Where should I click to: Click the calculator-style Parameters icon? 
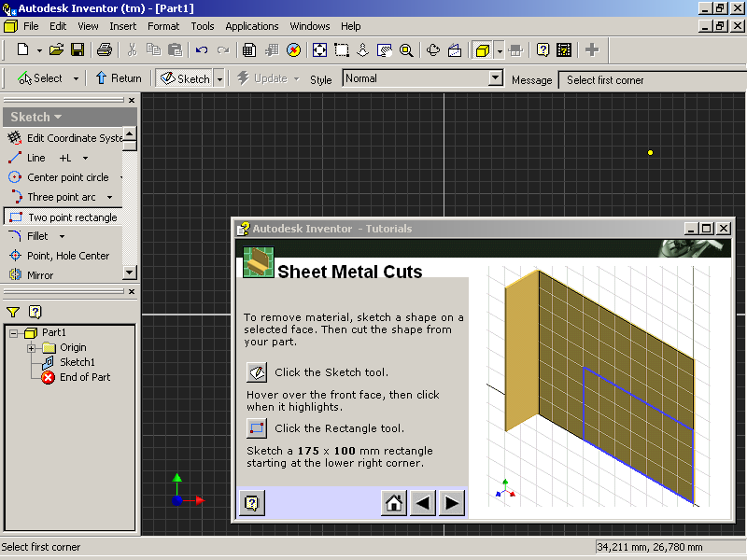pos(249,50)
